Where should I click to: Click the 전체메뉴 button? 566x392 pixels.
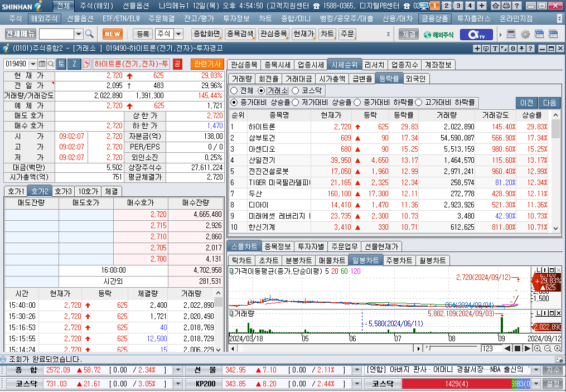pos(21,34)
